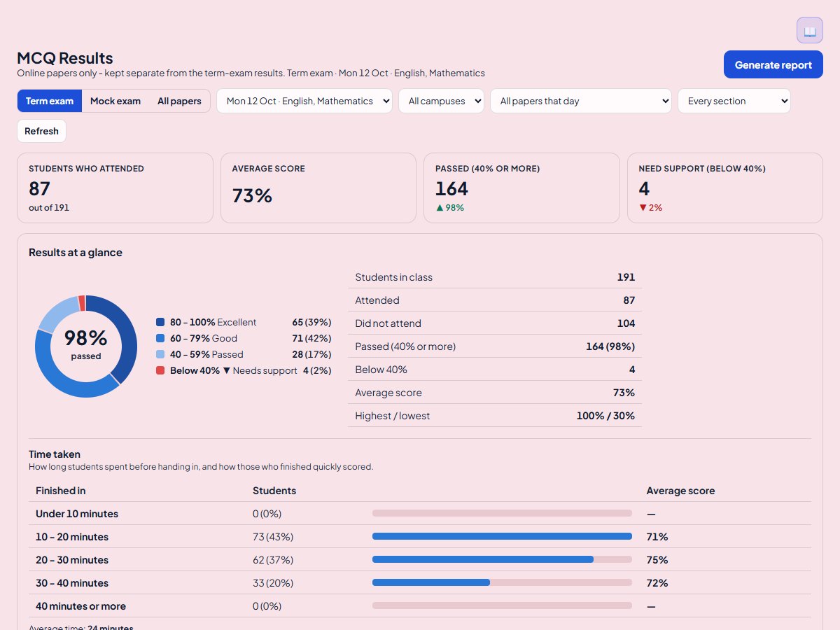Click the 28 (17%) Passed count
Screen dimensions: 840x630
coord(311,354)
